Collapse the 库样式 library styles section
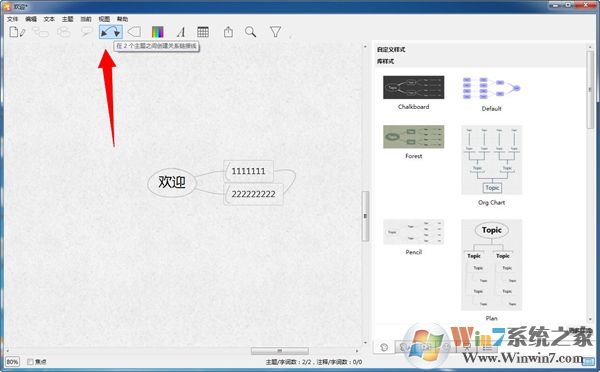This screenshot has width=600, height=372. [385, 61]
